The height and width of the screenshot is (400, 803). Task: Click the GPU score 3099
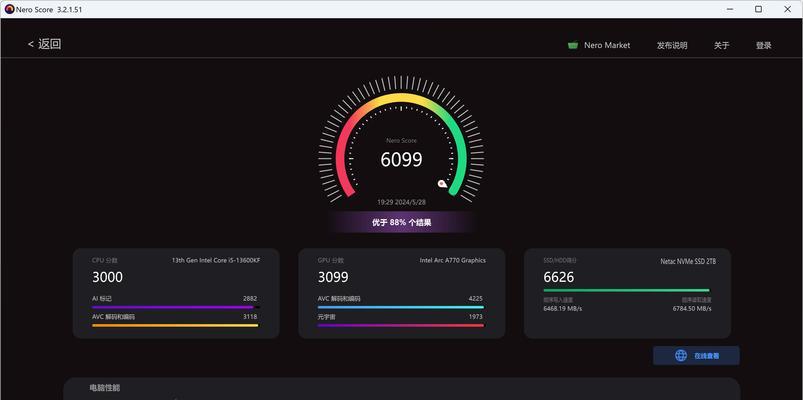pyautogui.click(x=333, y=277)
